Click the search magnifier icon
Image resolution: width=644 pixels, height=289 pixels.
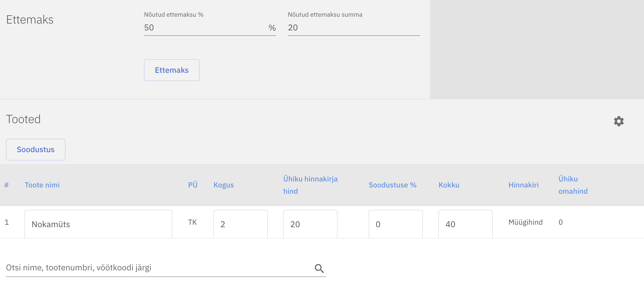(319, 268)
